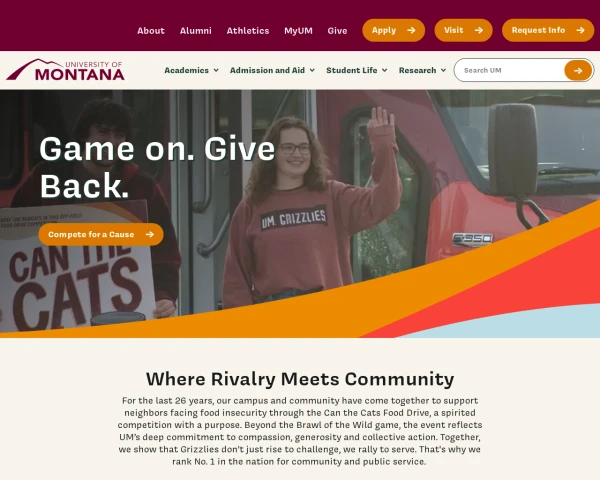Open the MyUM portal link
The width and height of the screenshot is (600, 480).
pos(298,31)
